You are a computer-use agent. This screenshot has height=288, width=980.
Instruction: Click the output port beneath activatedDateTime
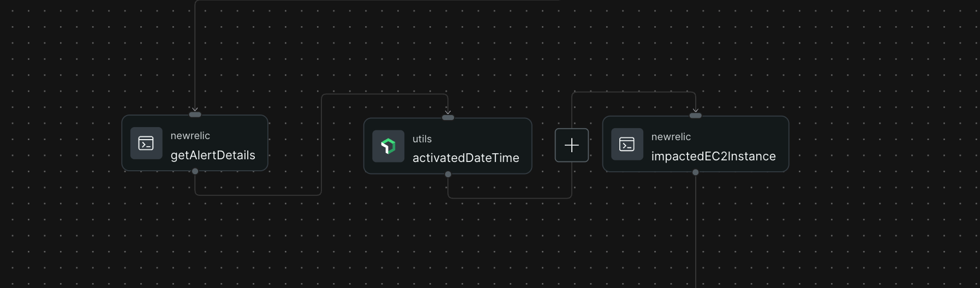click(x=448, y=175)
